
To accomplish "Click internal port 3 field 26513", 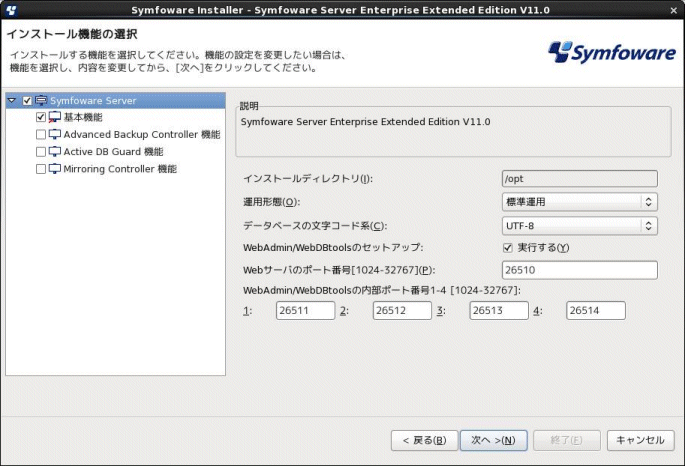I will click(499, 311).
